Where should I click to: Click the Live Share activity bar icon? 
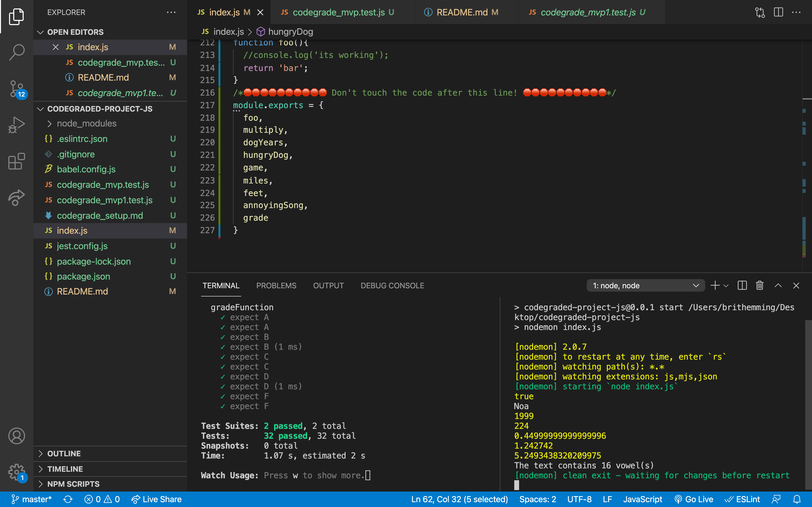(16, 197)
